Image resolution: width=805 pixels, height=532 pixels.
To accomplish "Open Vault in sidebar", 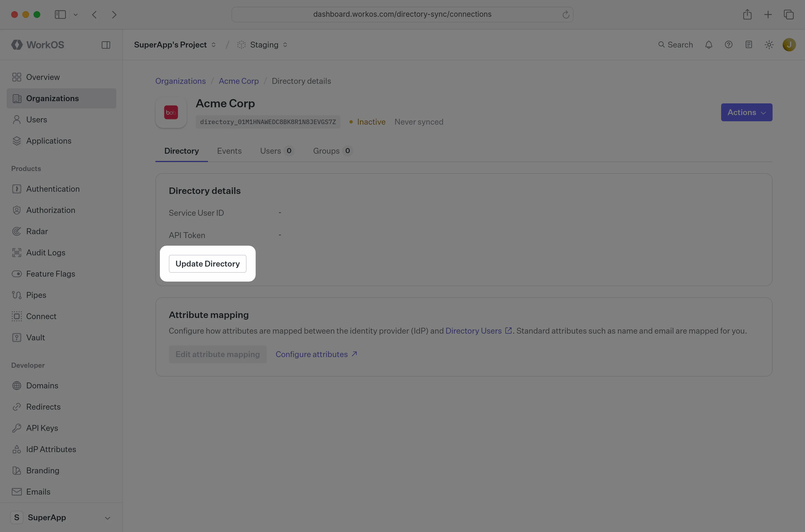I will pos(61,337).
